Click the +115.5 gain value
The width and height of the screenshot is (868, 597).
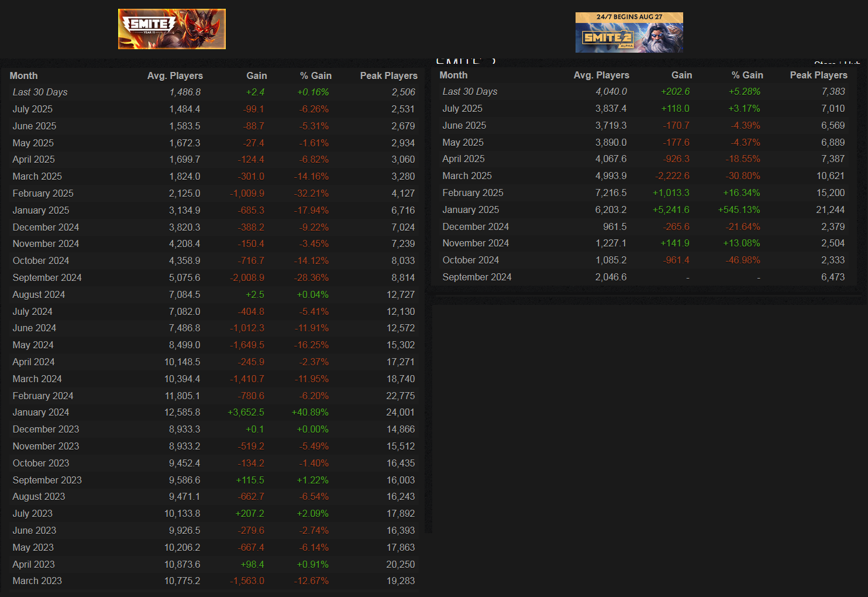250,480
